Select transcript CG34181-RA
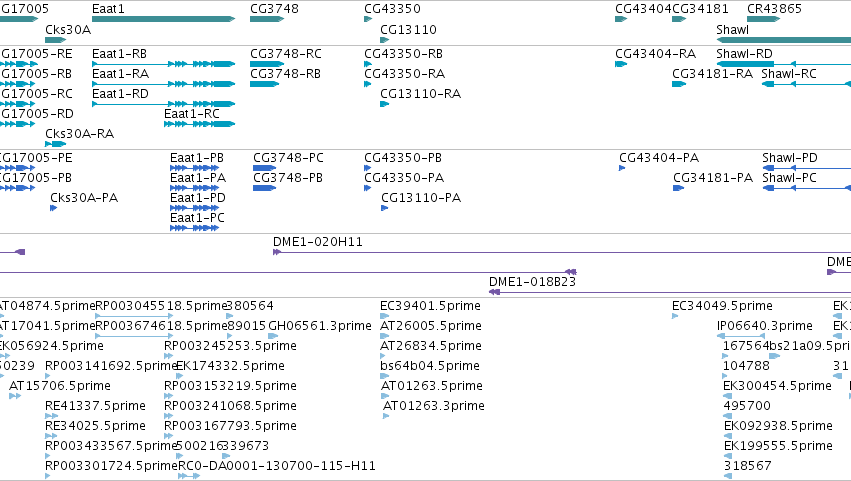Screen dimensions: 851x481 coord(712,74)
